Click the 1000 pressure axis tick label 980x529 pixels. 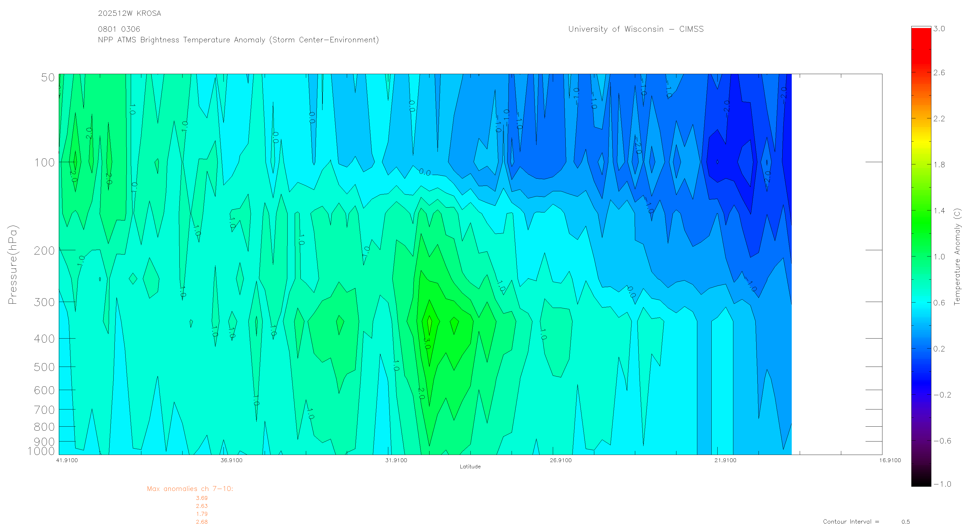41,451
